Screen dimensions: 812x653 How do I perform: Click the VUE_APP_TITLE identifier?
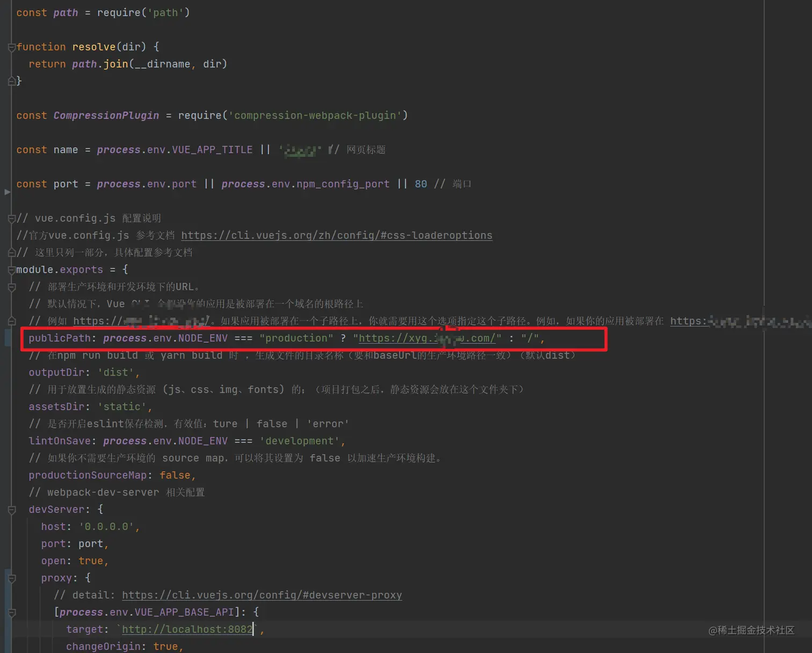[212, 150]
